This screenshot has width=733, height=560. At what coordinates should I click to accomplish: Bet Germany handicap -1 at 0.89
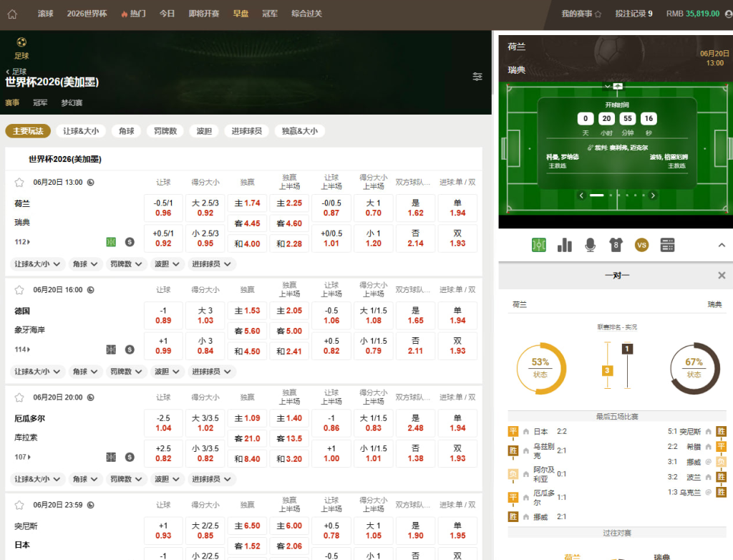tap(163, 316)
